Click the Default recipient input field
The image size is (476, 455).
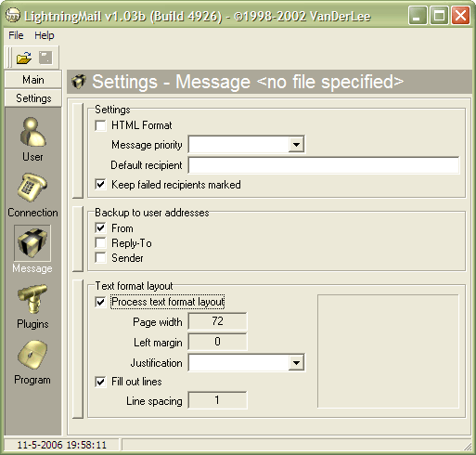click(324, 165)
